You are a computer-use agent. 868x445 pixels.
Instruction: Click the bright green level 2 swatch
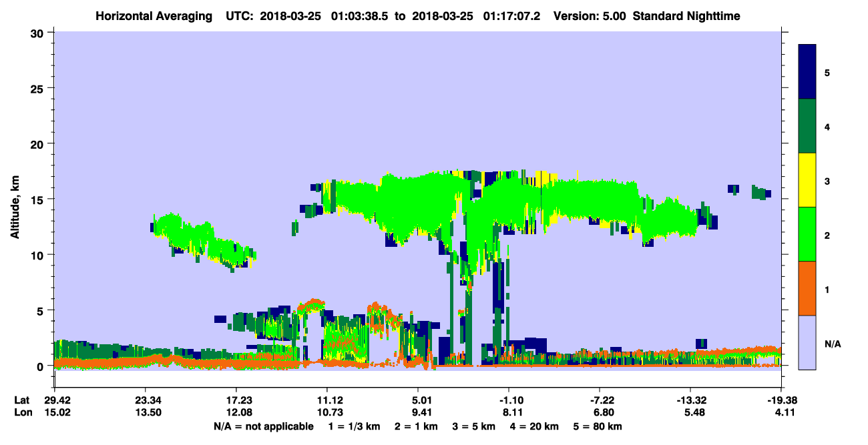click(x=807, y=234)
